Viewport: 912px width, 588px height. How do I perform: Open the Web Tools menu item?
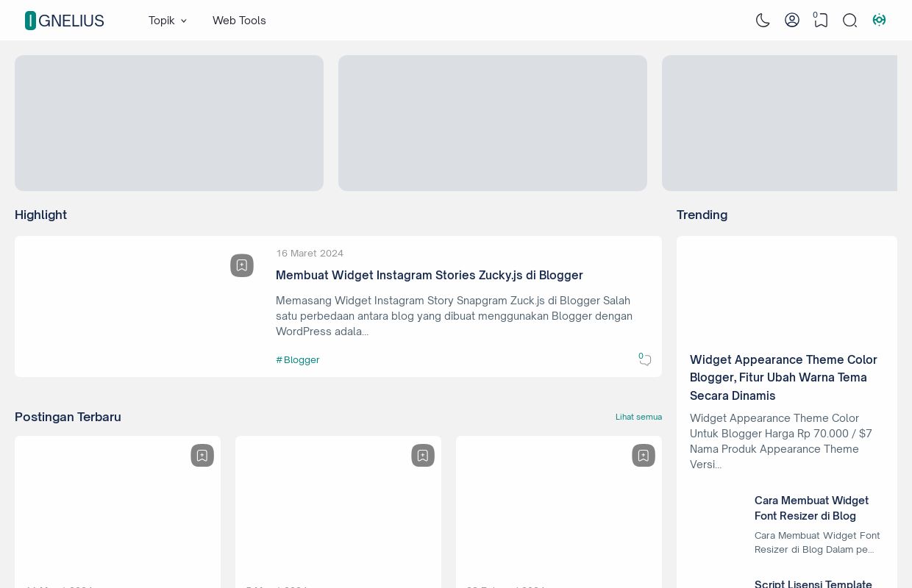coord(239,21)
